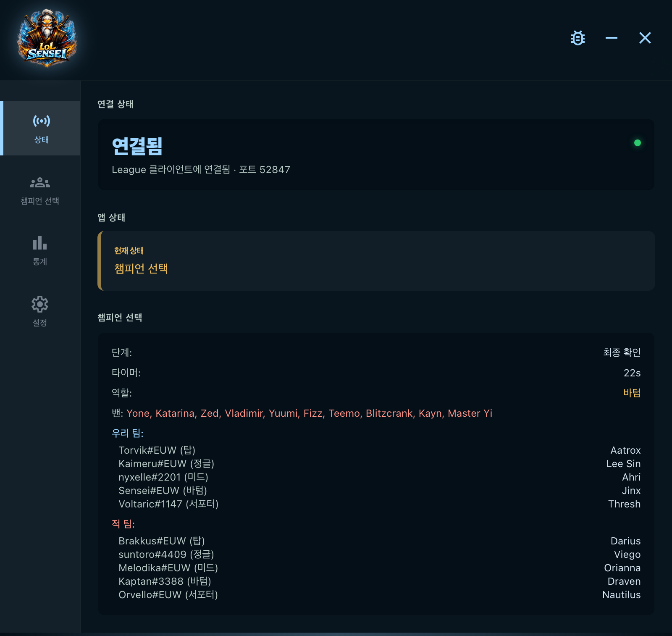The image size is (672, 636).
Task: Click the Viego champion pick
Action: click(x=627, y=555)
